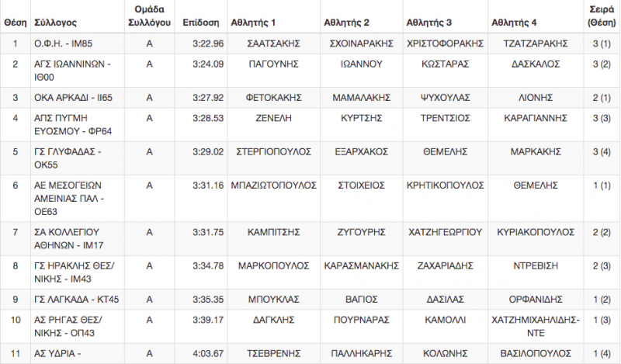The height and width of the screenshot is (364, 621).
Task: Select the 4:03.67 time cell
Action: pos(208,353)
